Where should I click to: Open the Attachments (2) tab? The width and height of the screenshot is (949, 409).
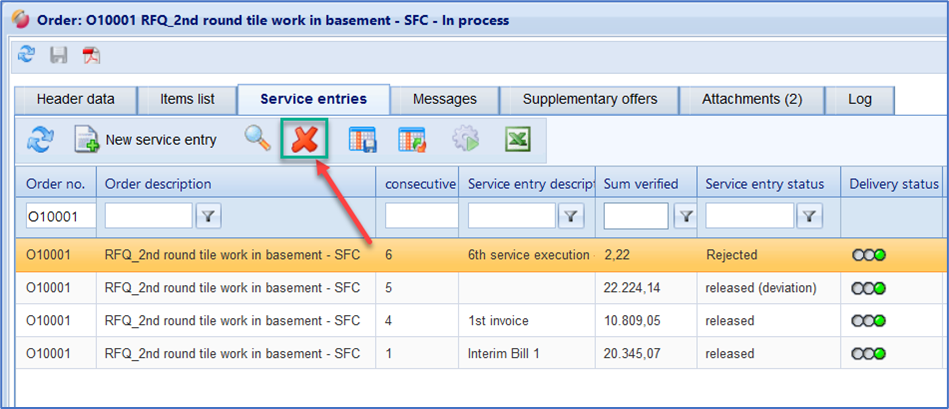point(752,99)
